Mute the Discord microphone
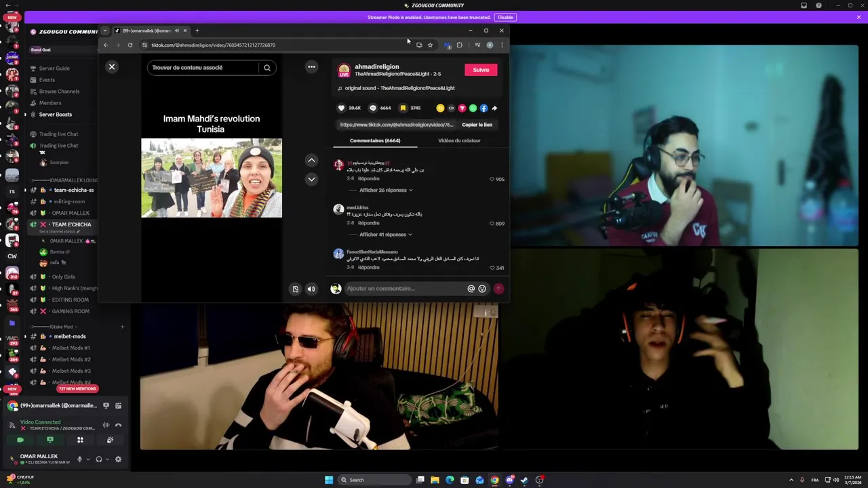 (x=79, y=460)
